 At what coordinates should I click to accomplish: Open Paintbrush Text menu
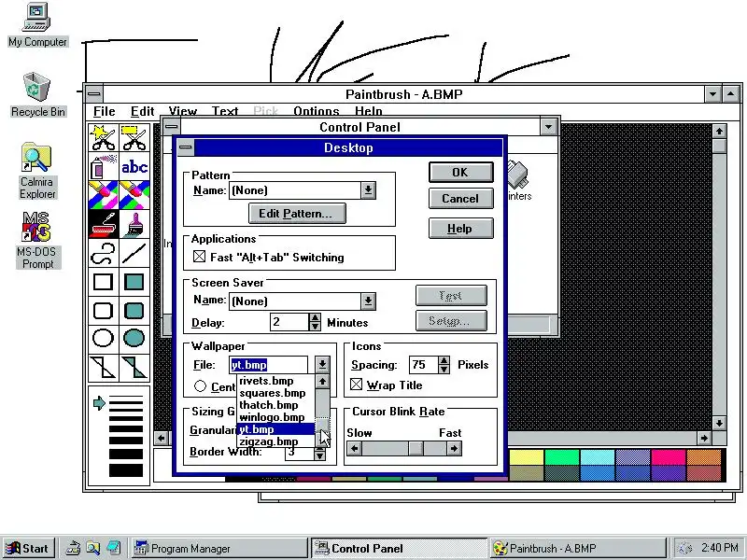[225, 111]
